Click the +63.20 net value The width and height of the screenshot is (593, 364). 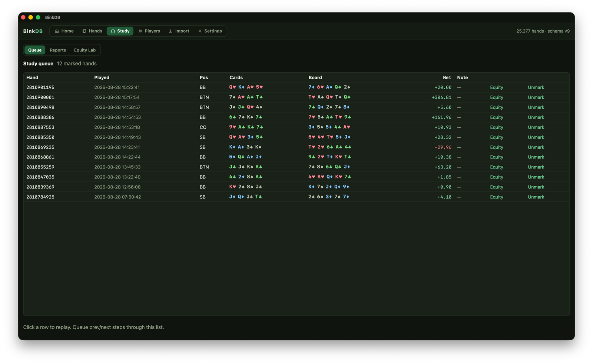(x=443, y=167)
